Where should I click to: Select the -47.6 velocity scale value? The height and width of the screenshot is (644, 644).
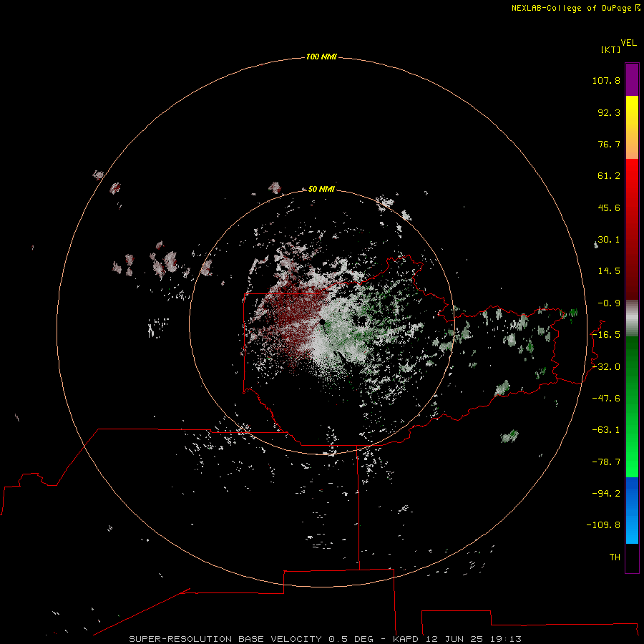click(x=606, y=399)
